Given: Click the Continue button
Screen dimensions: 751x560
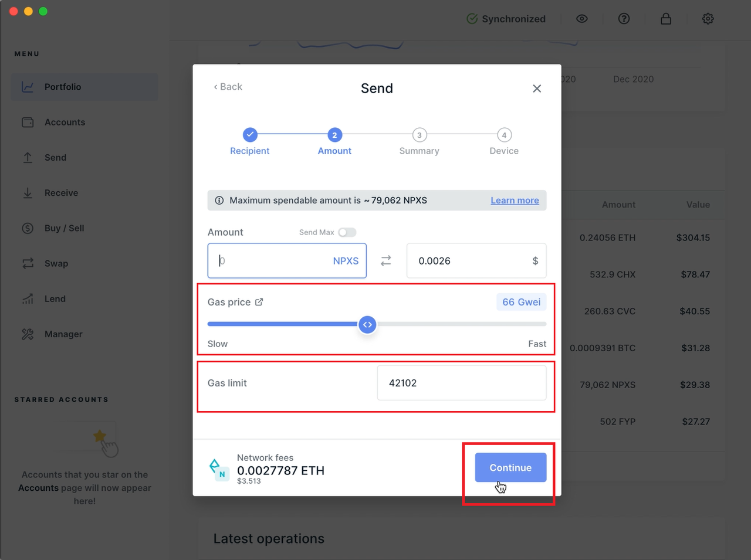Looking at the screenshot, I should pyautogui.click(x=510, y=467).
